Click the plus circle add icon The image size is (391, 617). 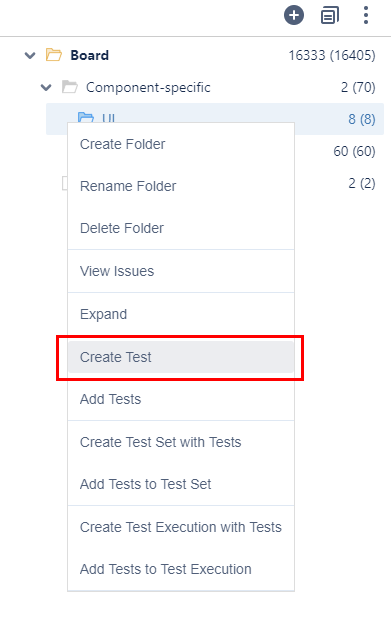[294, 15]
